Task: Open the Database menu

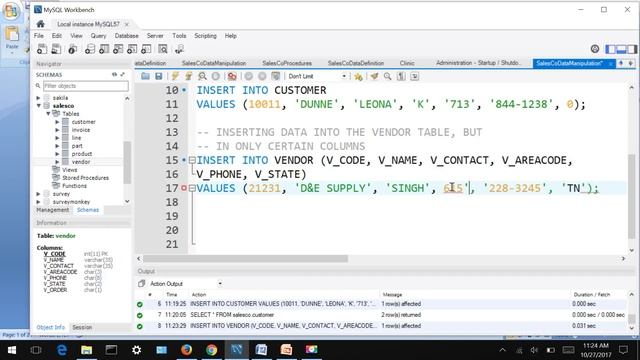Action: tap(126, 36)
